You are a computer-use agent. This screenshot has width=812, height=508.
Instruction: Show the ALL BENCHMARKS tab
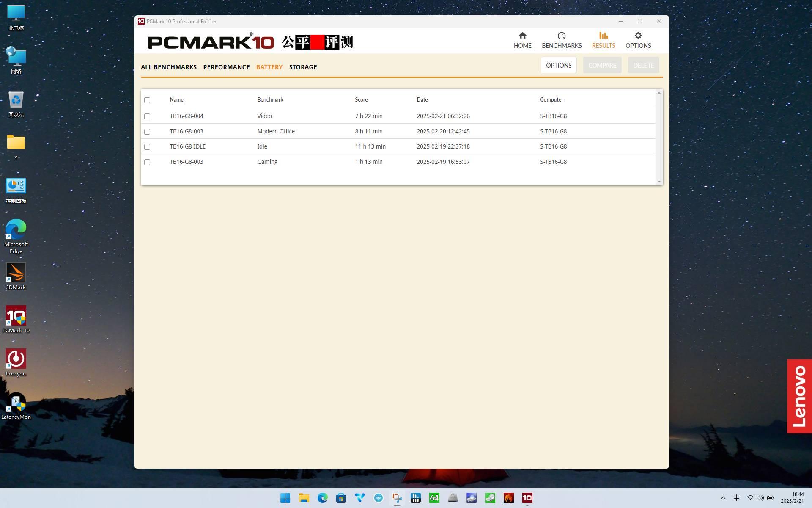[x=168, y=67]
